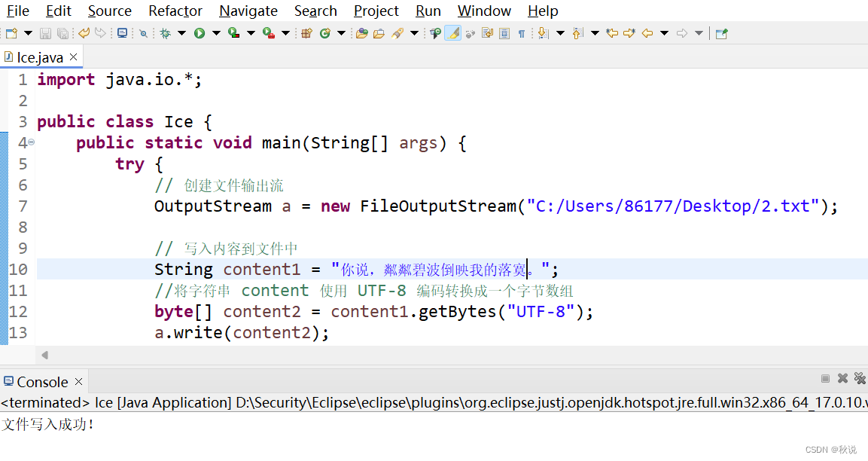Image resolution: width=868 pixels, height=461 pixels.
Task: Open the Edit menu
Action: coord(59,11)
